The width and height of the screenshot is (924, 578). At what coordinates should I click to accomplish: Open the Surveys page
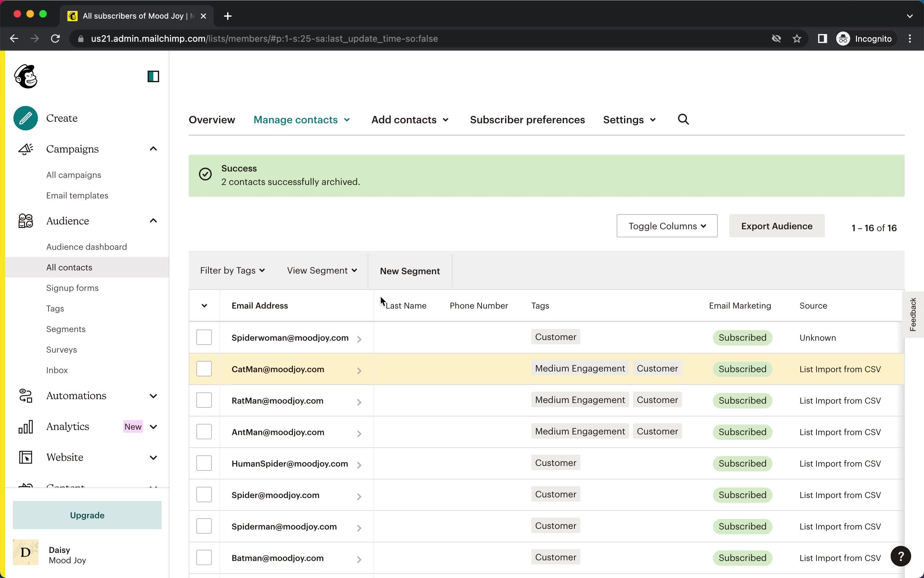click(62, 350)
